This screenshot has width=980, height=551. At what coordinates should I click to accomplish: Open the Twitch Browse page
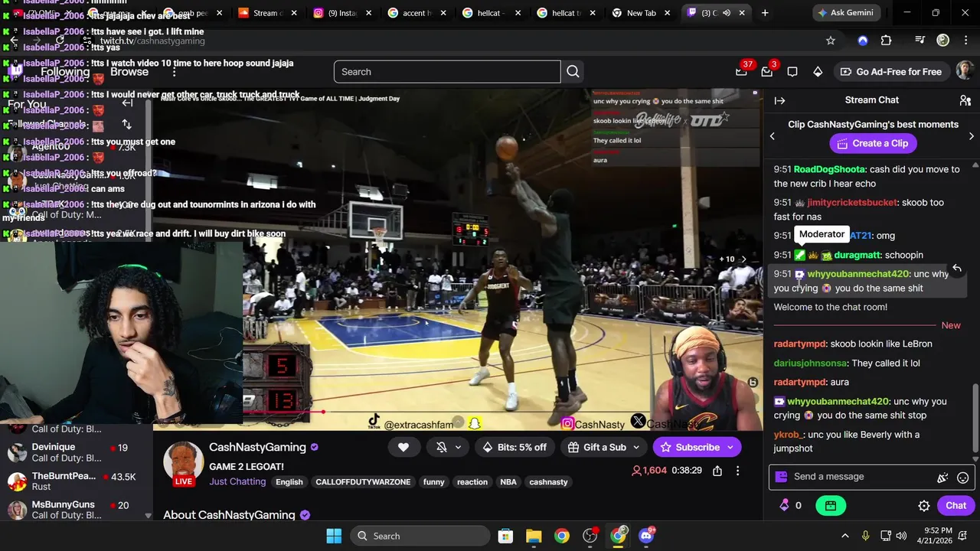tap(129, 72)
